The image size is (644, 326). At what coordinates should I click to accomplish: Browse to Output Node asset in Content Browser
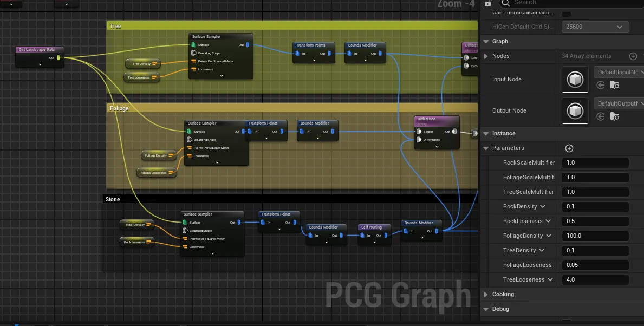pyautogui.click(x=614, y=116)
